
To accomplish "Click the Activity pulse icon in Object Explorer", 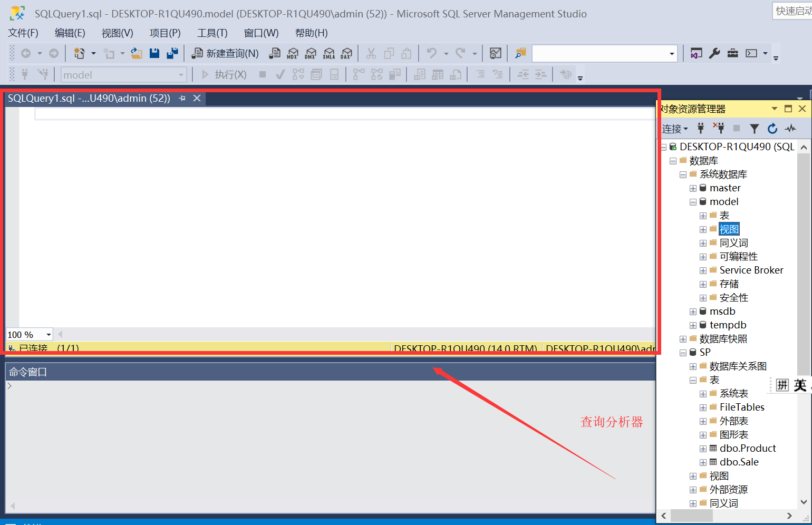I will click(790, 128).
